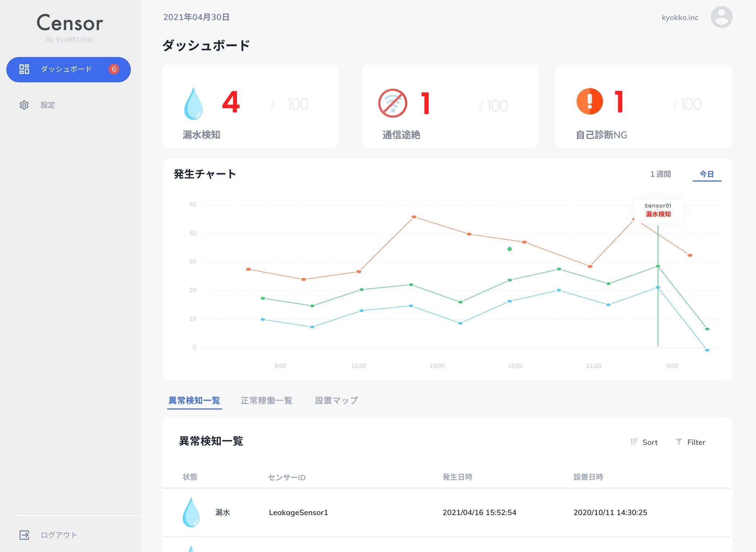Open the 漏水検知 summary card showing 4
This screenshot has height=552, width=756.
(x=250, y=106)
